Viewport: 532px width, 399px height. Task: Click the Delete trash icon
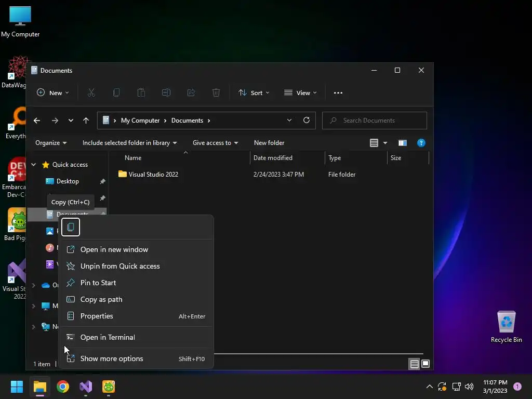point(216,92)
